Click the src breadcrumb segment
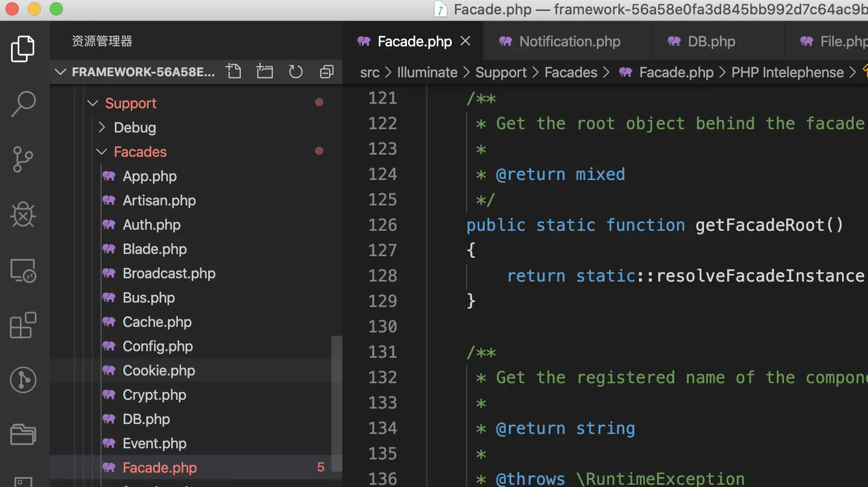This screenshot has width=868, height=487. tap(369, 72)
